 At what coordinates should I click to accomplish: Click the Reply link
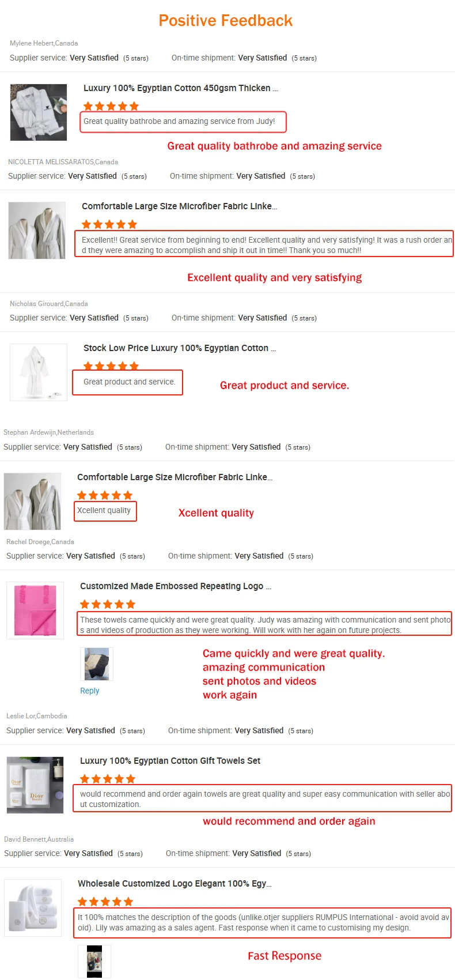[x=90, y=691]
